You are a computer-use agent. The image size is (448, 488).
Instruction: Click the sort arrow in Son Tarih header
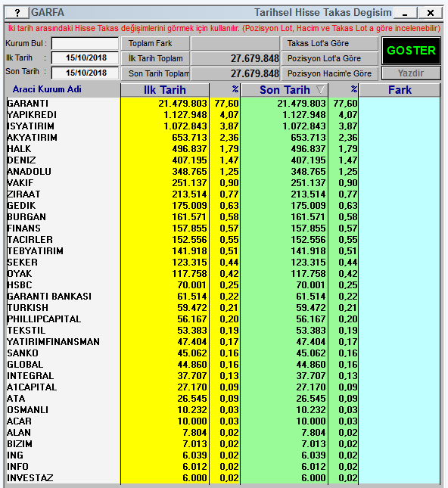click(x=320, y=90)
